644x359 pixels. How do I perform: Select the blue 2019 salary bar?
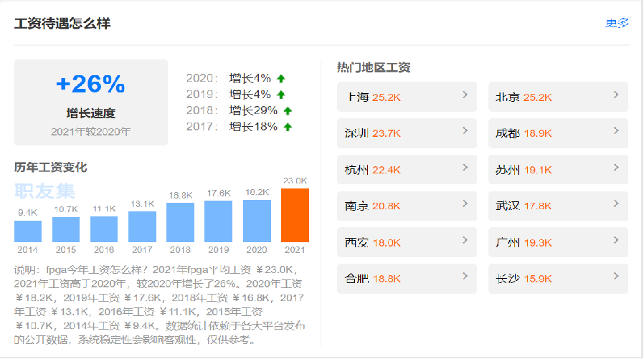point(219,221)
